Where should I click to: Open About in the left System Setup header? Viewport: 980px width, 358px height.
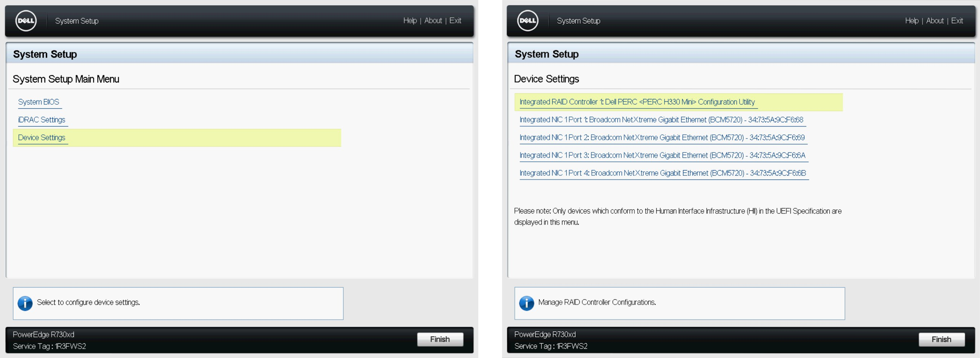click(433, 21)
